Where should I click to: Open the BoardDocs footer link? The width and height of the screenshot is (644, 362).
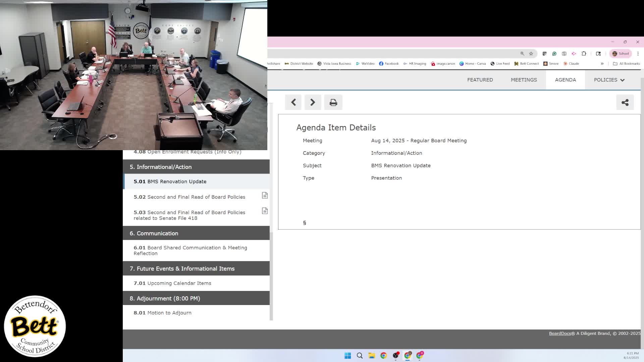tap(559, 333)
